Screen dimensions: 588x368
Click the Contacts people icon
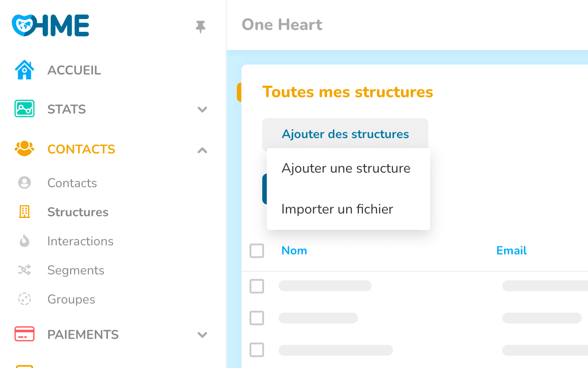click(24, 149)
